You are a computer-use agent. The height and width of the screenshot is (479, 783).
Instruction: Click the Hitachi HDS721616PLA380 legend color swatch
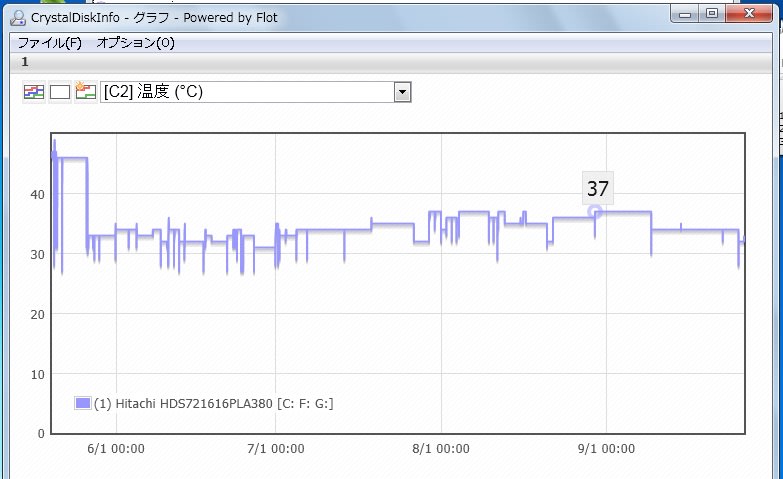(82, 403)
